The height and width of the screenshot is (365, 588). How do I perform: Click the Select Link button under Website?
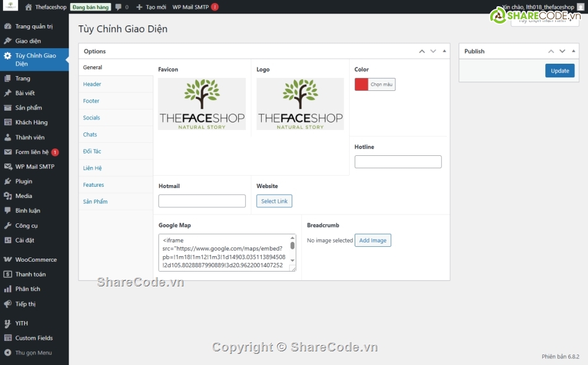click(274, 201)
